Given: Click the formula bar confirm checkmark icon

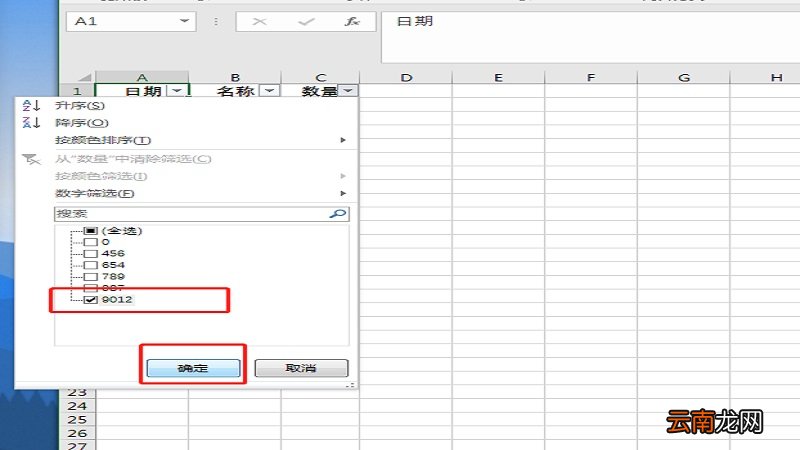Looking at the screenshot, I should click(306, 21).
